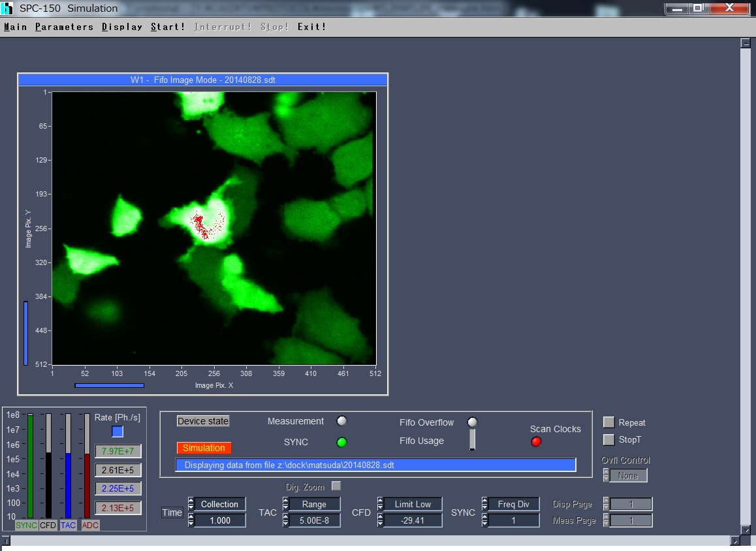Click the ADC rate bar label
Screen dimensions: 756x551
(x=90, y=525)
